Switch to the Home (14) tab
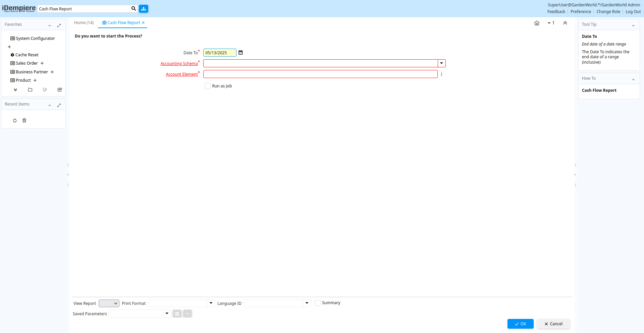Image resolution: width=644 pixels, height=333 pixels. coord(84,23)
